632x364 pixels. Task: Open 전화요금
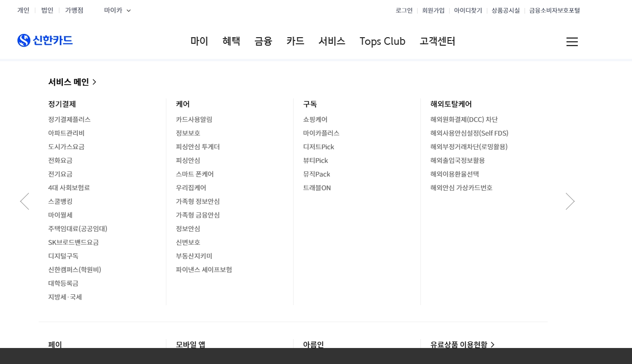coord(60,161)
